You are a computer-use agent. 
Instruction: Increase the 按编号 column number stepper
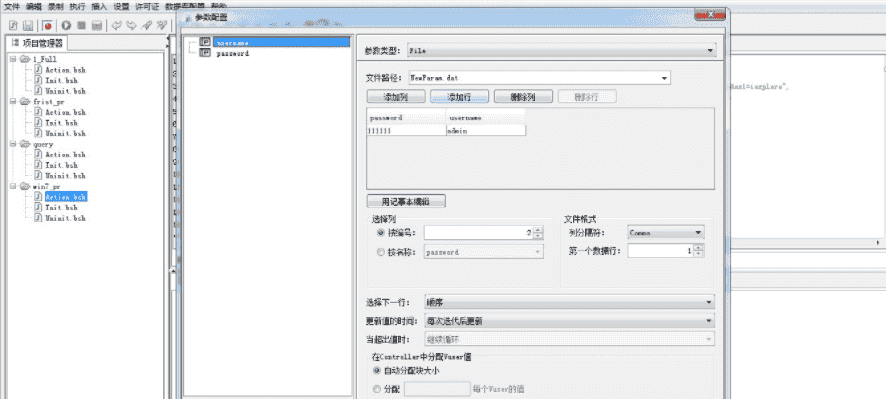point(538,229)
